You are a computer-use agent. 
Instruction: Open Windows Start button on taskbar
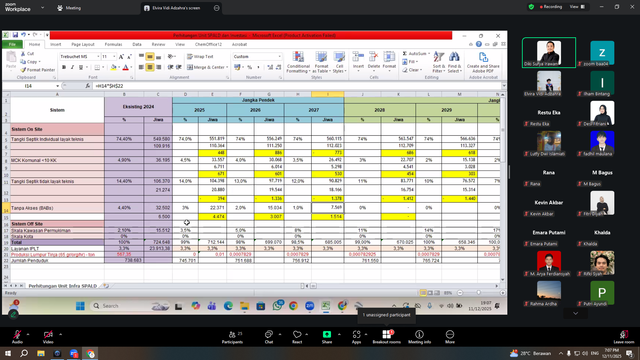[x=8, y=353]
